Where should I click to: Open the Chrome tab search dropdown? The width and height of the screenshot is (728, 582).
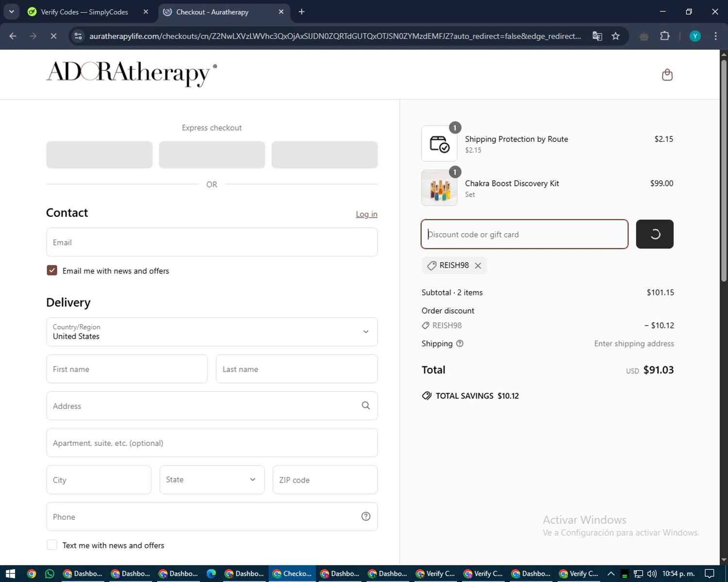pyautogui.click(x=11, y=12)
